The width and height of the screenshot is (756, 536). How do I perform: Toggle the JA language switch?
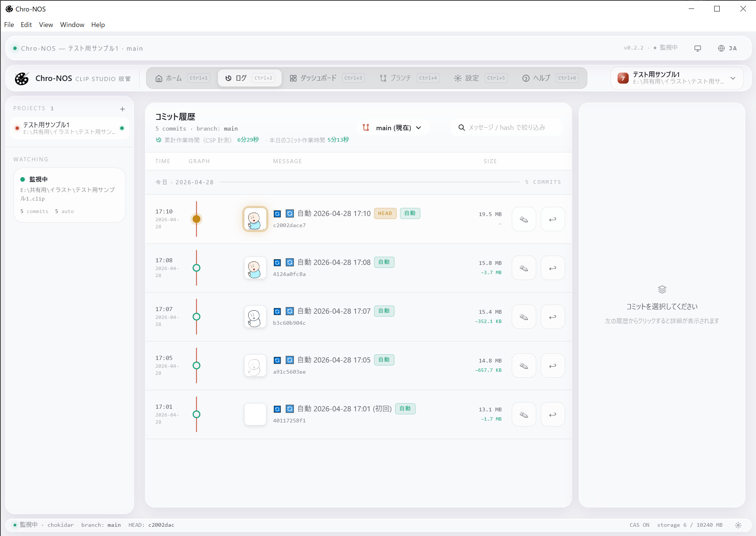(728, 48)
